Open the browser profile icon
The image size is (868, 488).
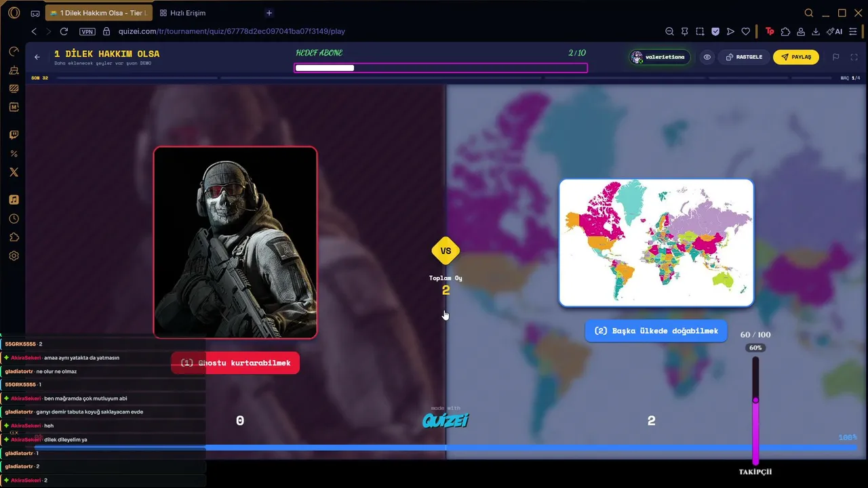pyautogui.click(x=801, y=31)
